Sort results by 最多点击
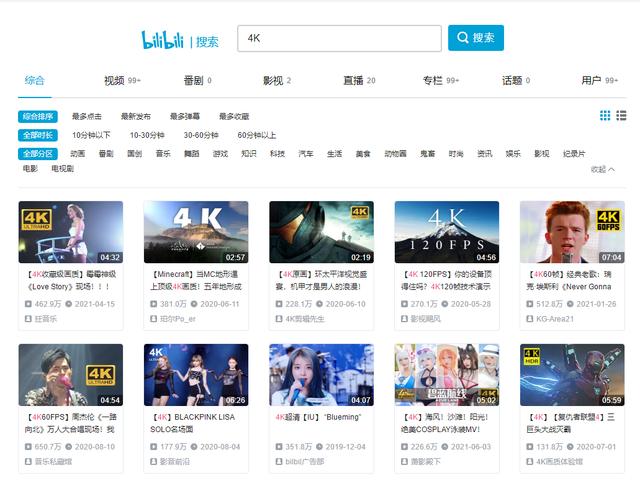 click(88, 116)
